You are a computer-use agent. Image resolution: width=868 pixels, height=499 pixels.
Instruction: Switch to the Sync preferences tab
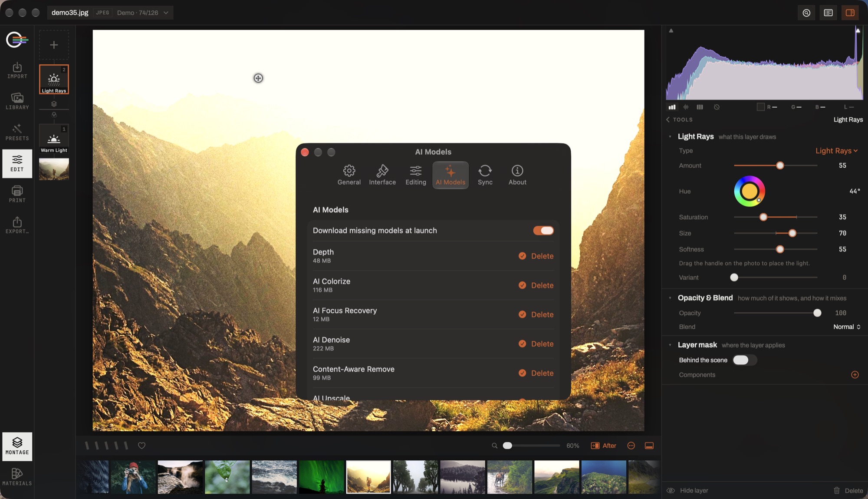point(485,175)
